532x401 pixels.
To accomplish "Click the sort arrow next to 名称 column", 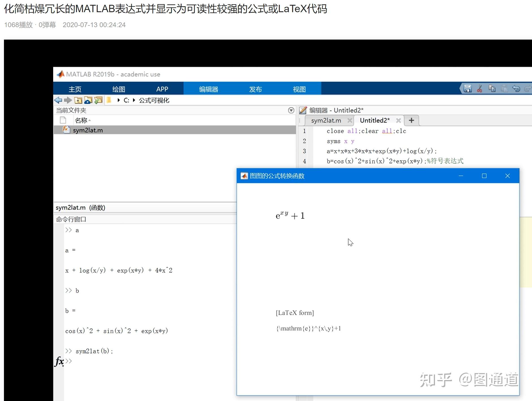I will click(x=90, y=120).
